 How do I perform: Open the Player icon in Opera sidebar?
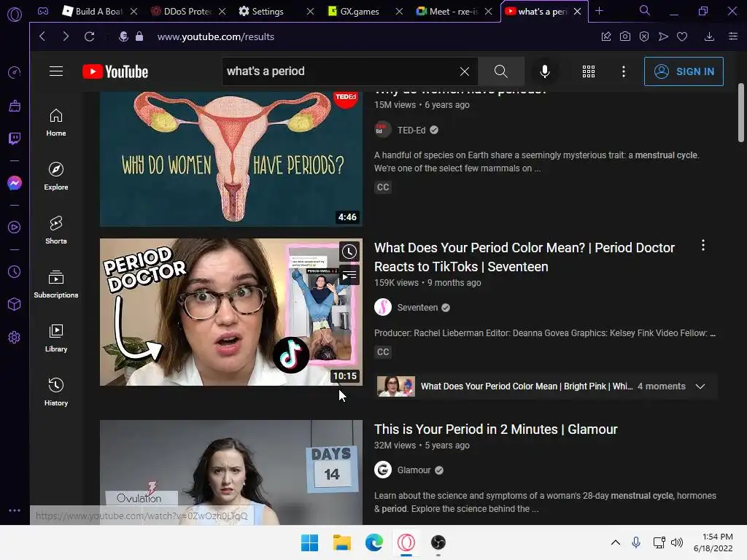point(15,227)
